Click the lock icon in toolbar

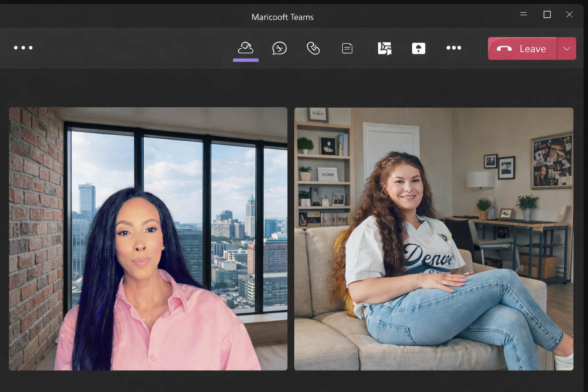(x=418, y=48)
